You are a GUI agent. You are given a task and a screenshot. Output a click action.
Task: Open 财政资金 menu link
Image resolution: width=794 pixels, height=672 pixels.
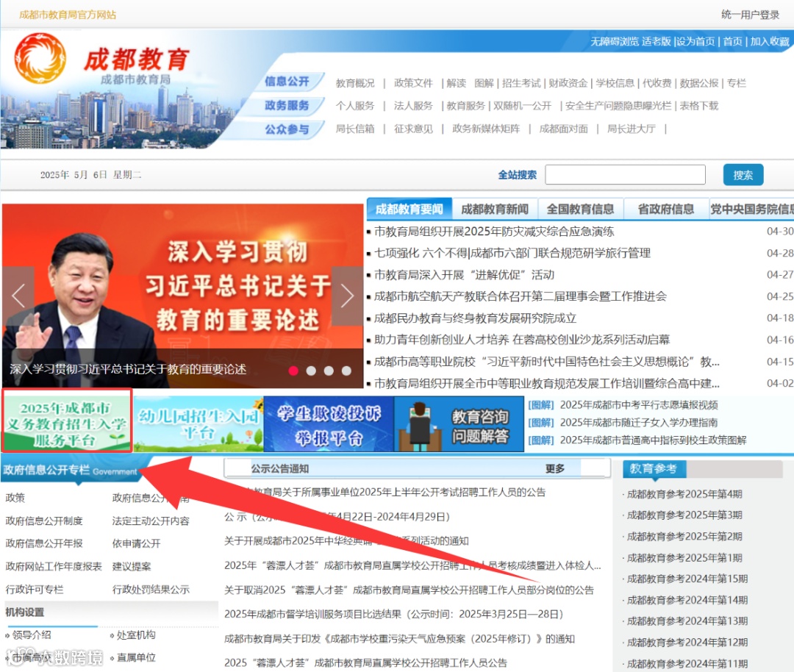click(568, 83)
